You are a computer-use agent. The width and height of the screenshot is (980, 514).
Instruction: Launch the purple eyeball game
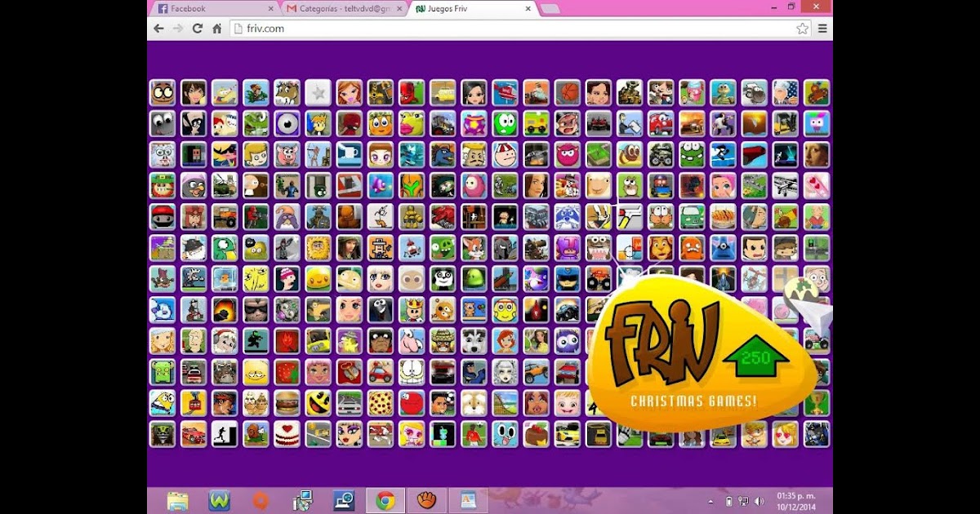point(287,123)
